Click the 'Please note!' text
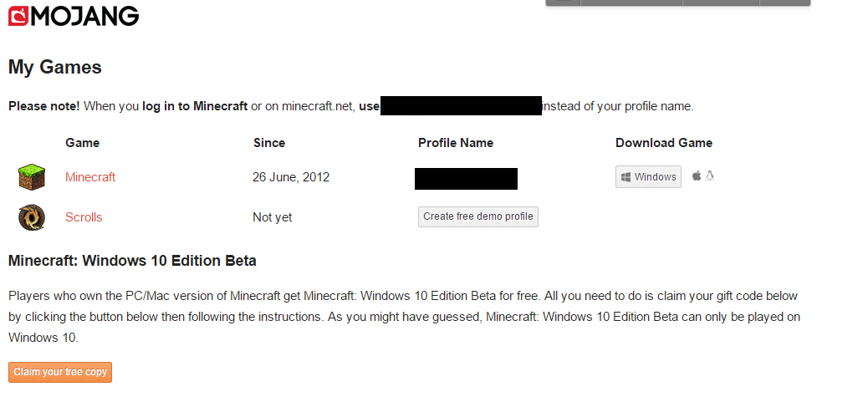This screenshot has height=402, width=868. (43, 106)
